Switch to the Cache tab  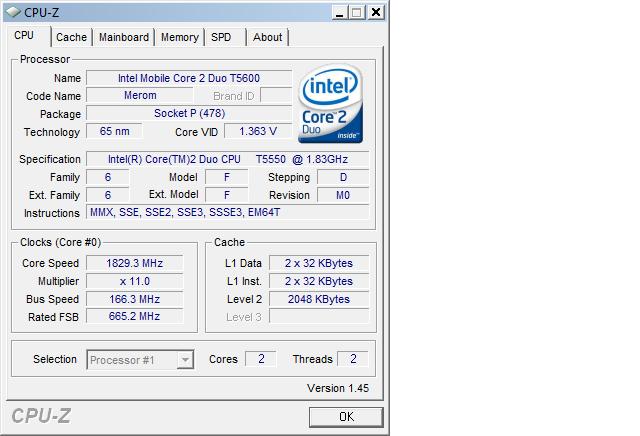coord(71,37)
